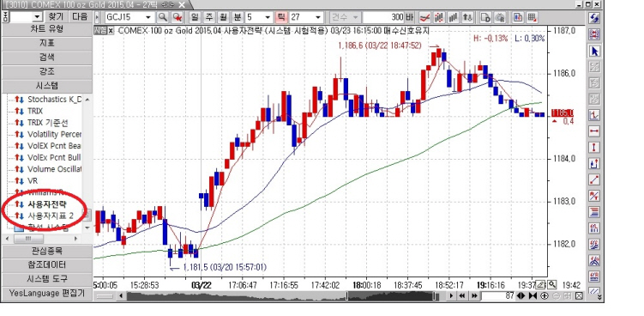The width and height of the screenshot is (644, 316).
Task: Toggle the 분 (minute) period button
Action: [238, 17]
